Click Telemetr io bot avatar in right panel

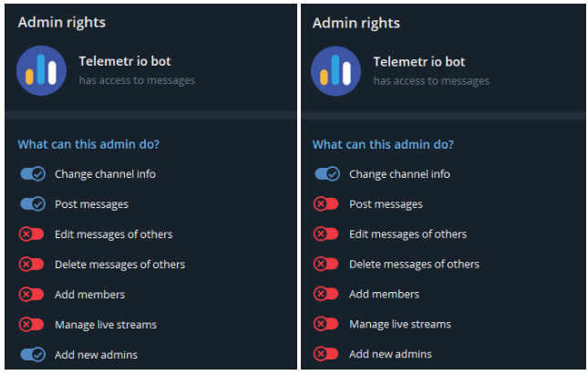point(337,70)
